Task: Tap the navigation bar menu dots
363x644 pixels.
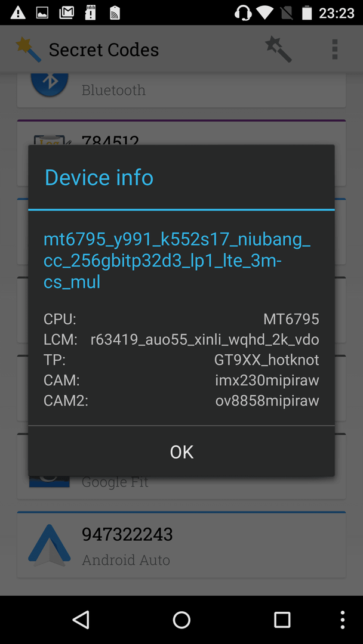Action: tap(343, 620)
